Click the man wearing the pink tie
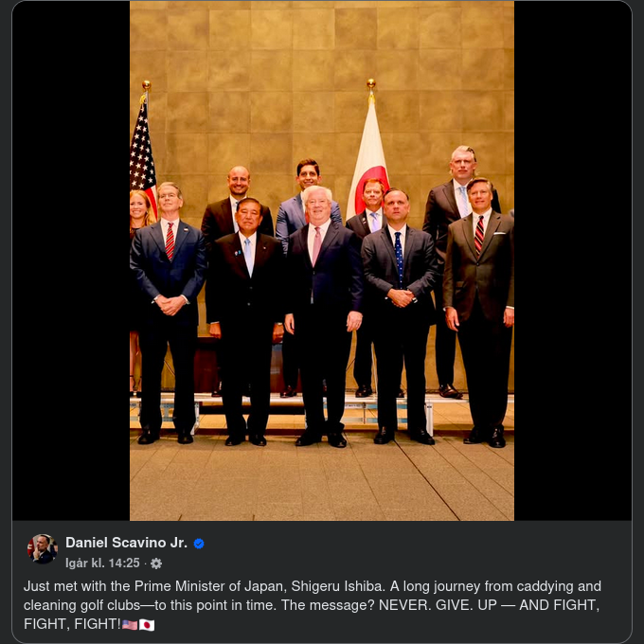Screen dimensions: 644x644 (323, 316)
